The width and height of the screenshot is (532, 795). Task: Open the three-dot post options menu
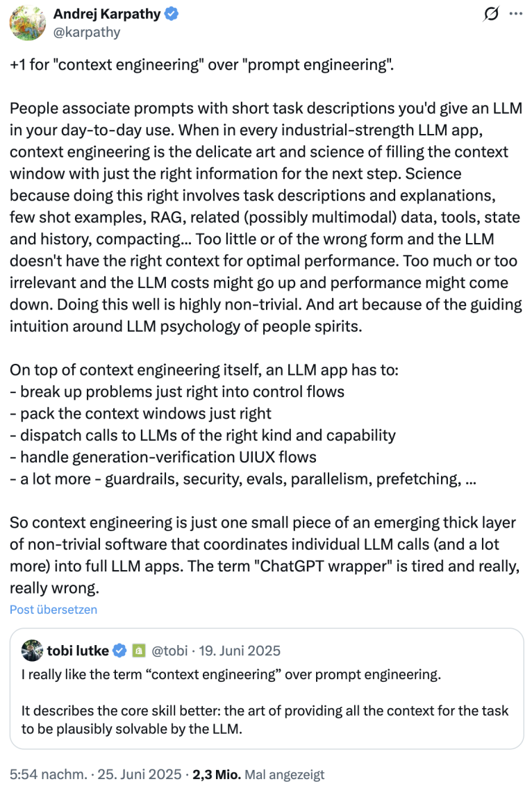(517, 12)
